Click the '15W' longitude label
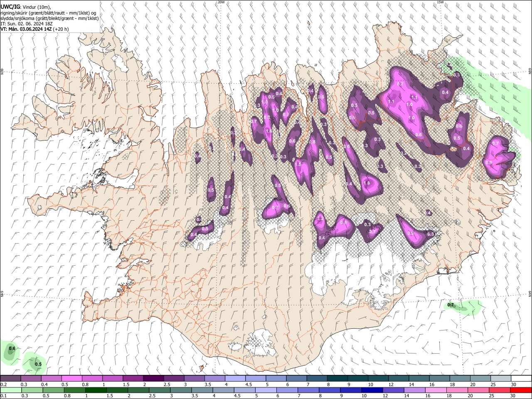 (x=440, y=2)
